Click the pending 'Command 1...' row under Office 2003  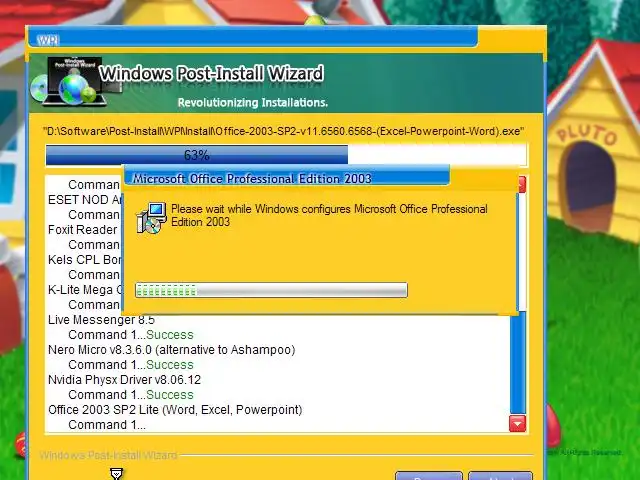(107, 425)
